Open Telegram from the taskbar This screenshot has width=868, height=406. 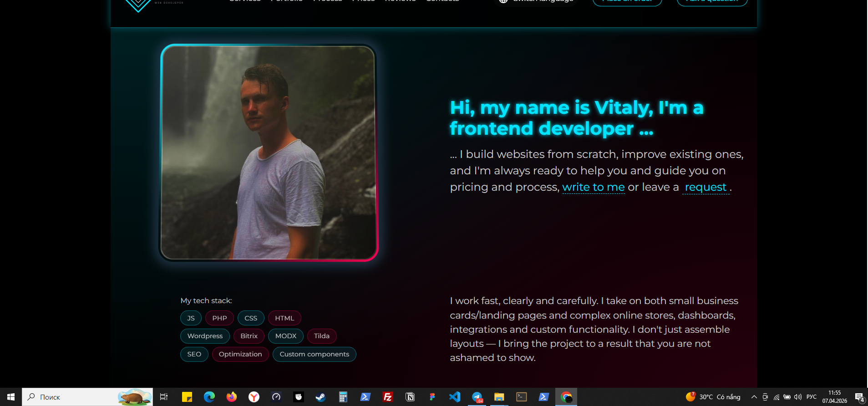point(477,397)
